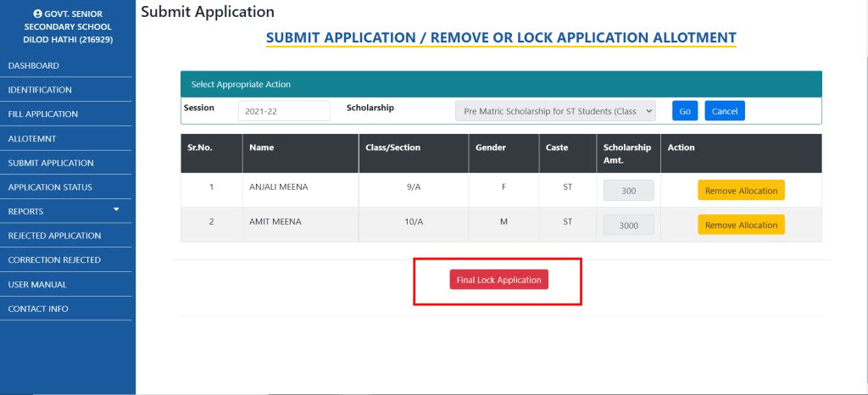This screenshot has width=868, height=395.
Task: Click the Submit Application page title
Action: point(208,11)
